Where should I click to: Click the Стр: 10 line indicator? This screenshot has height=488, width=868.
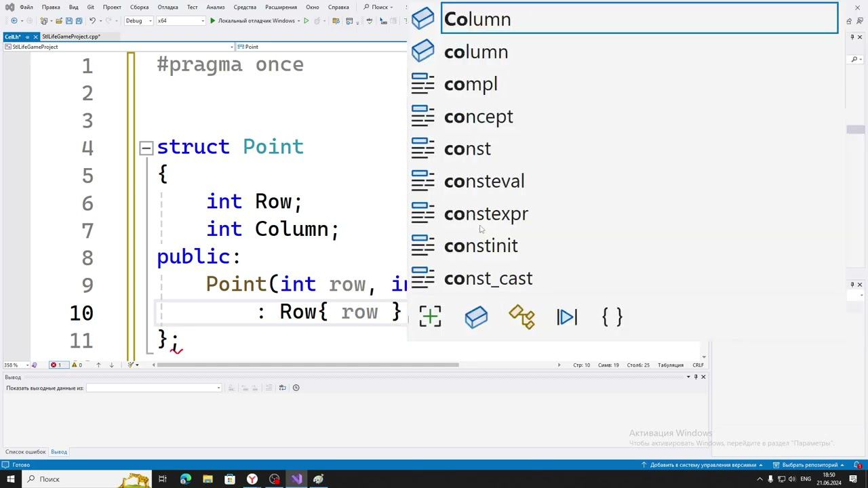click(582, 365)
